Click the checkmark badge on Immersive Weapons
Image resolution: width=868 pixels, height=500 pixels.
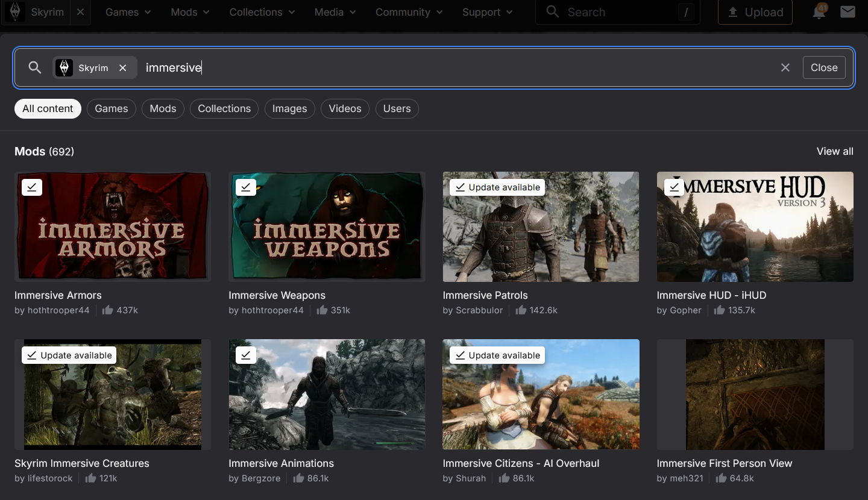pyautogui.click(x=245, y=187)
